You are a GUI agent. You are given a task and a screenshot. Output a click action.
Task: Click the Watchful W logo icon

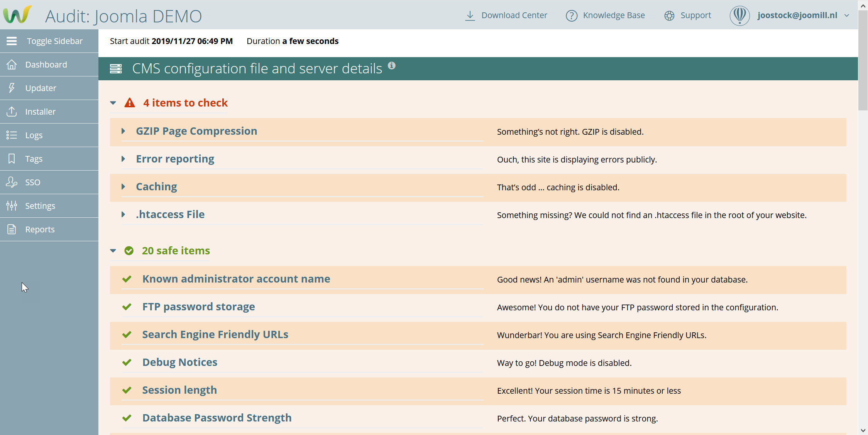(17, 15)
